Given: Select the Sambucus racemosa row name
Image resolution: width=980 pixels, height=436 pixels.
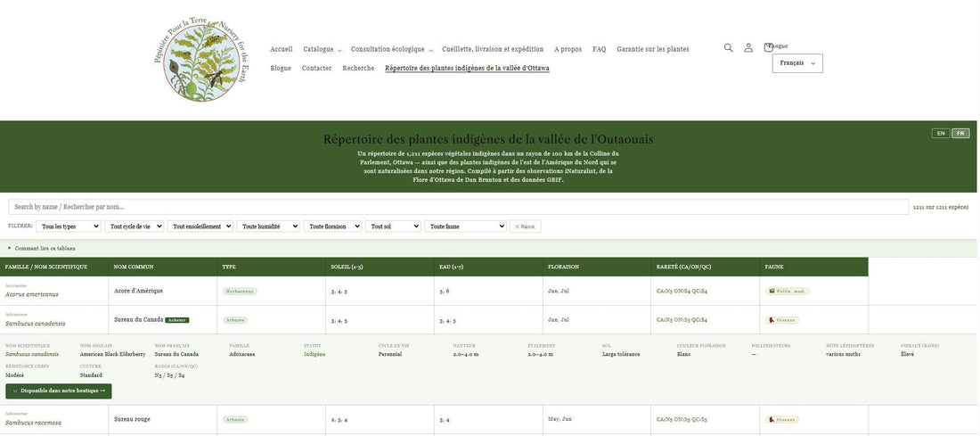Looking at the screenshot, I should 33,423.
